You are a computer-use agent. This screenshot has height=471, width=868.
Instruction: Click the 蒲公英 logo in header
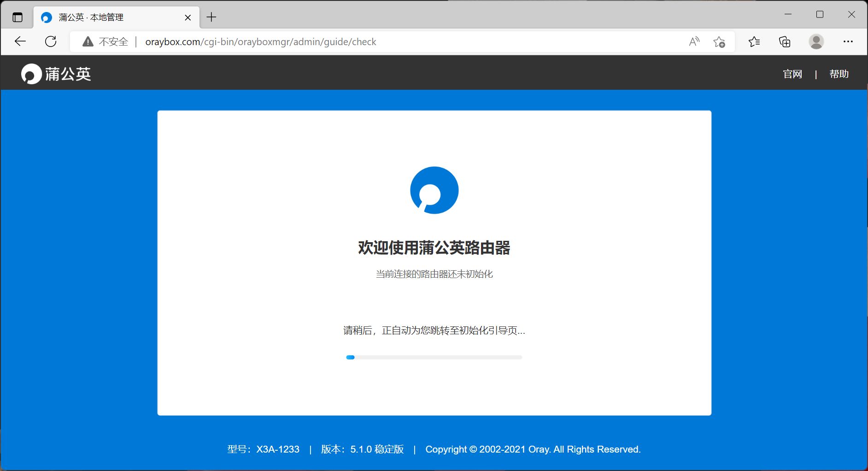56,74
